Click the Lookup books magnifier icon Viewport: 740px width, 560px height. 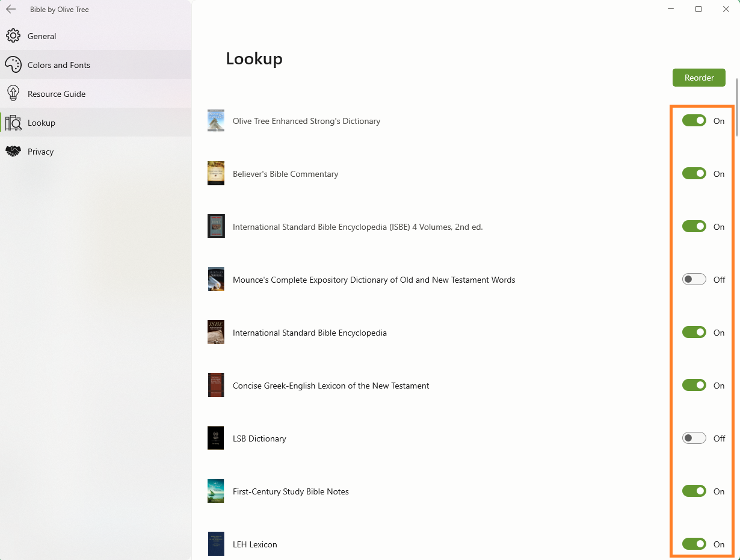13,123
